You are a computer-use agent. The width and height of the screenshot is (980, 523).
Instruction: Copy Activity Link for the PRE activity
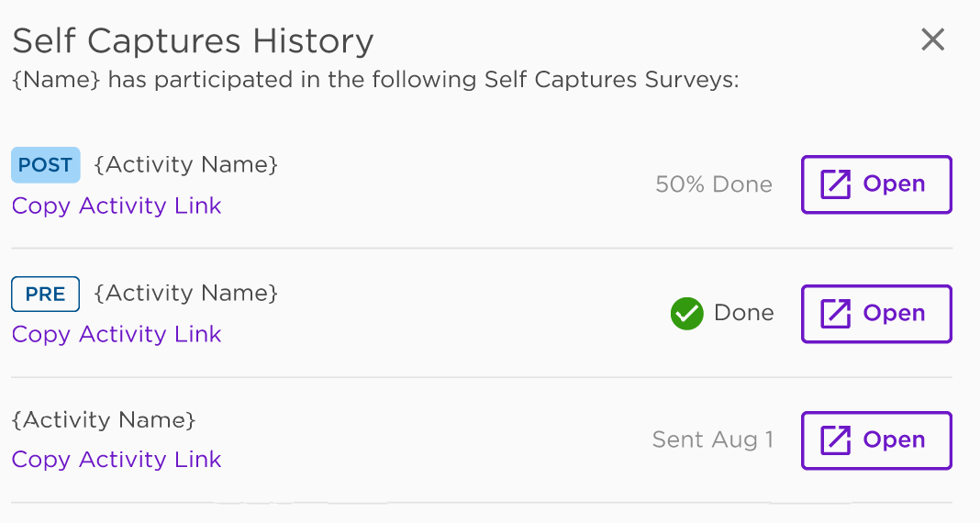coord(117,334)
